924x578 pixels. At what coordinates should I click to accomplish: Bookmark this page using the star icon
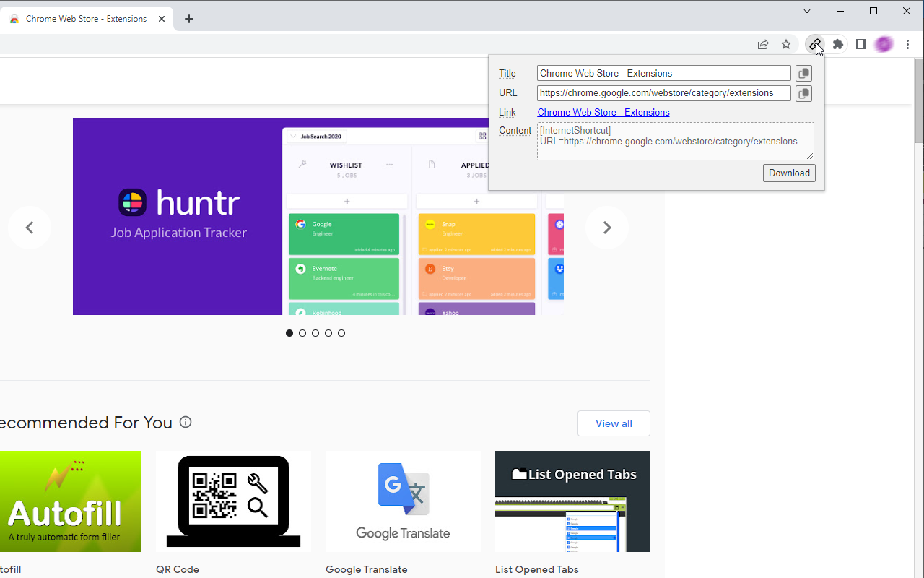click(786, 44)
